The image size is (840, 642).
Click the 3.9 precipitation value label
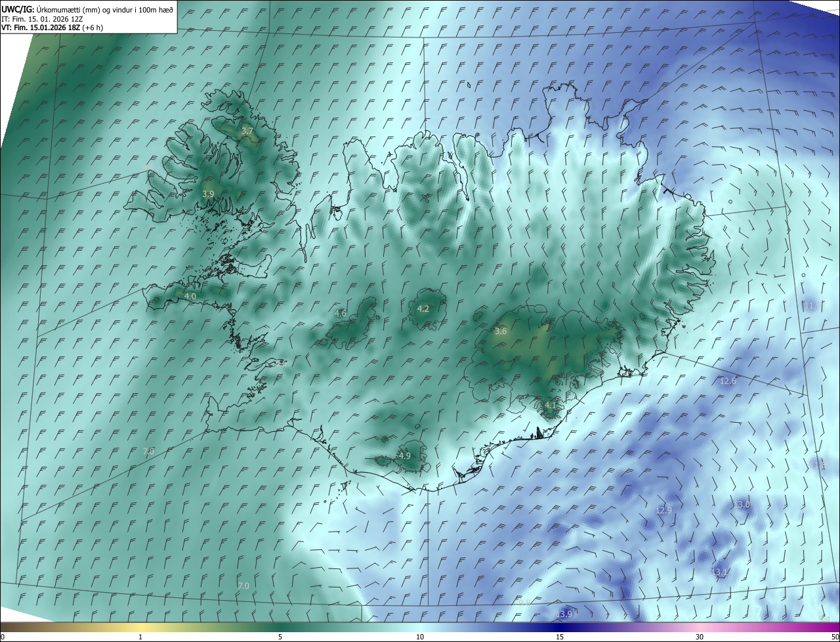208,194
